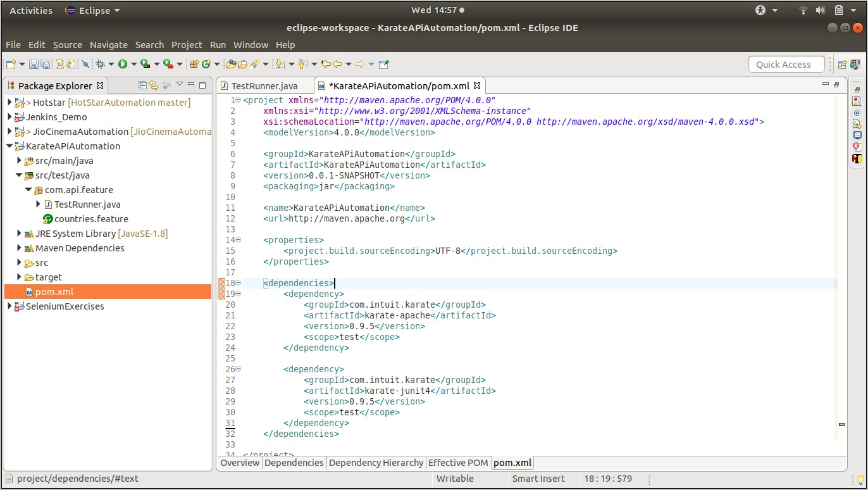Toggle fold marker at line 14 properties
Screen dimensions: 868x490
[238, 240]
